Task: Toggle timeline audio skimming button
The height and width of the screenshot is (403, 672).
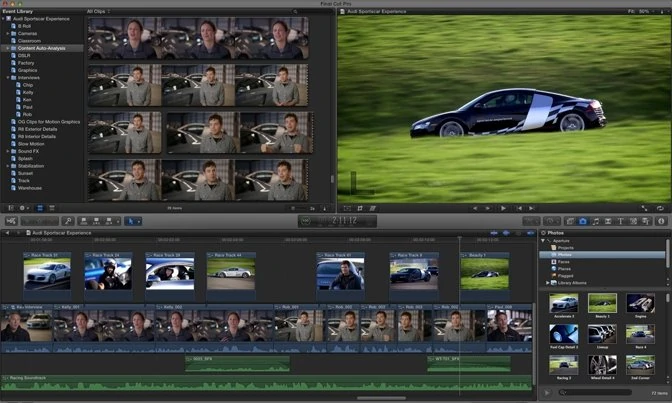Action: tap(506, 233)
